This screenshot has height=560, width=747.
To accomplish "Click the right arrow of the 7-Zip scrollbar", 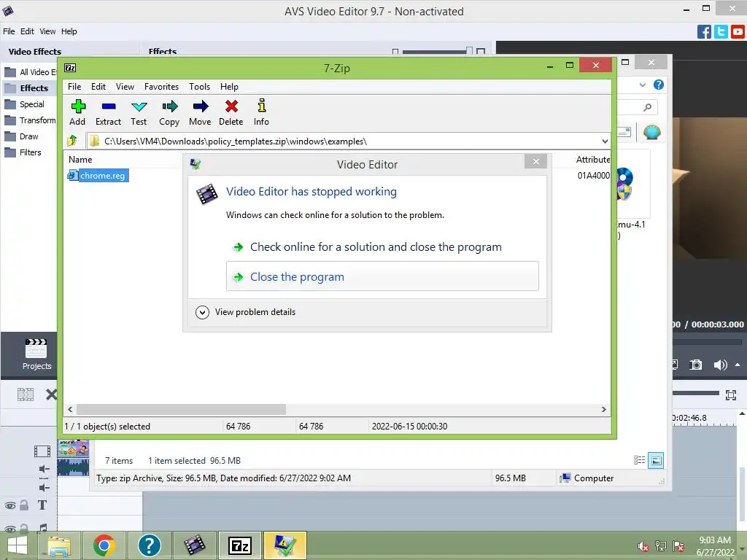I will (x=603, y=409).
